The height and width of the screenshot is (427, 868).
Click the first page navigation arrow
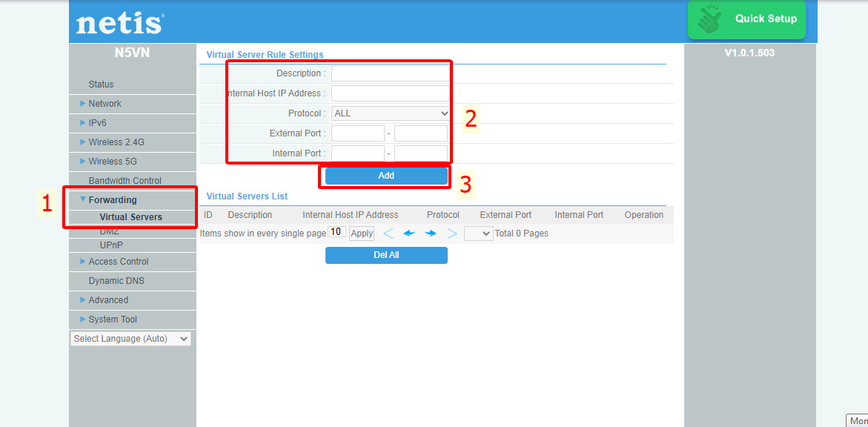[x=388, y=233]
